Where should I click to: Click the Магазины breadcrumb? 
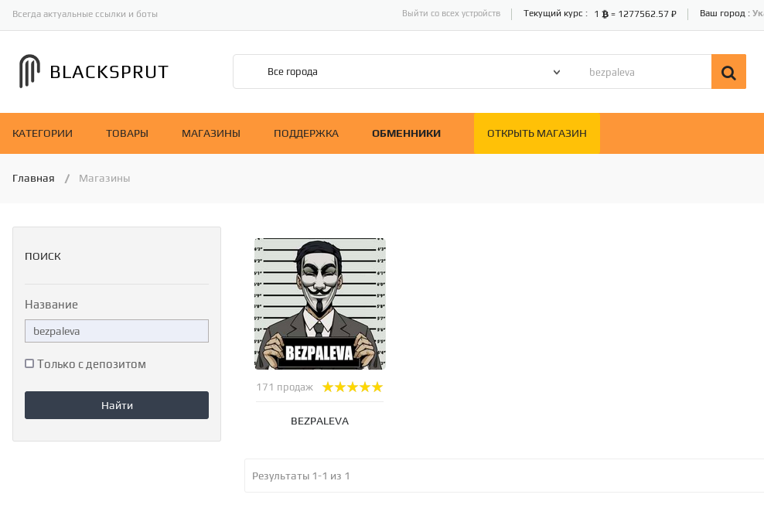point(104,179)
